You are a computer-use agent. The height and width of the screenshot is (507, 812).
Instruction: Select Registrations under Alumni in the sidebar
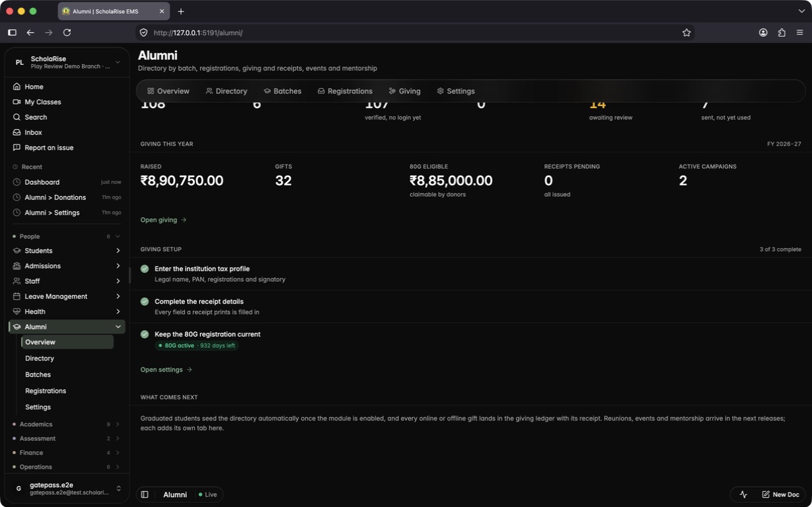tap(46, 391)
